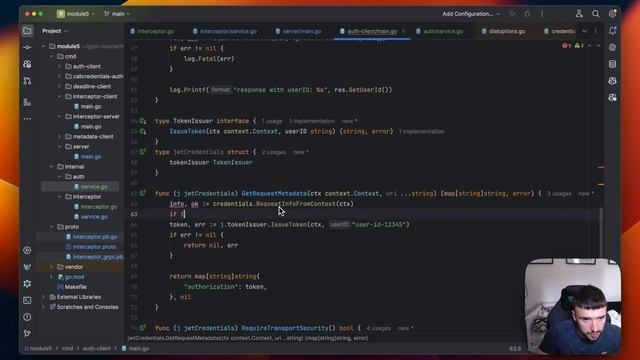Expand External Libraries node
The width and height of the screenshot is (640, 360).
44,297
